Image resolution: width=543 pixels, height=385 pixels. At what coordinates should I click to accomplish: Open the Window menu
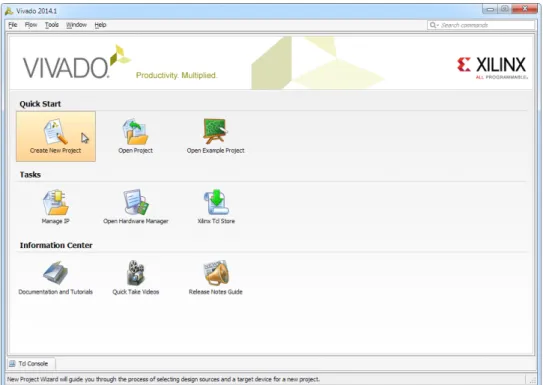pyautogui.click(x=76, y=25)
